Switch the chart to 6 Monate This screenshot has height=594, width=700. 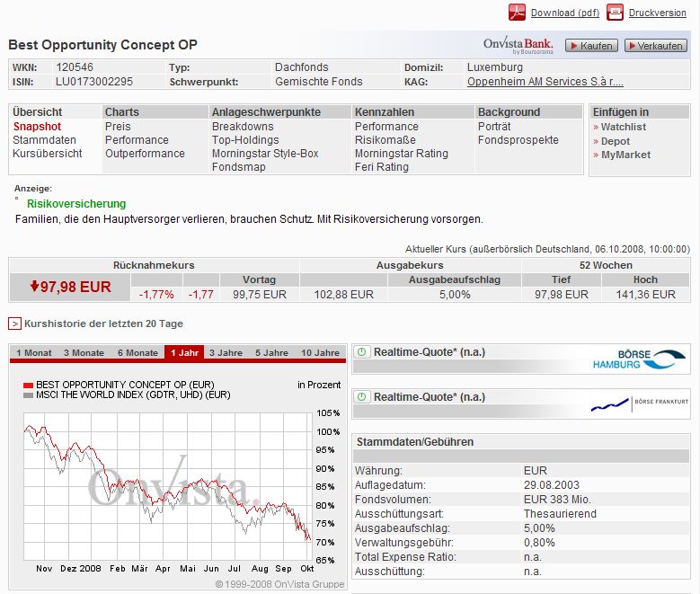[x=138, y=353]
